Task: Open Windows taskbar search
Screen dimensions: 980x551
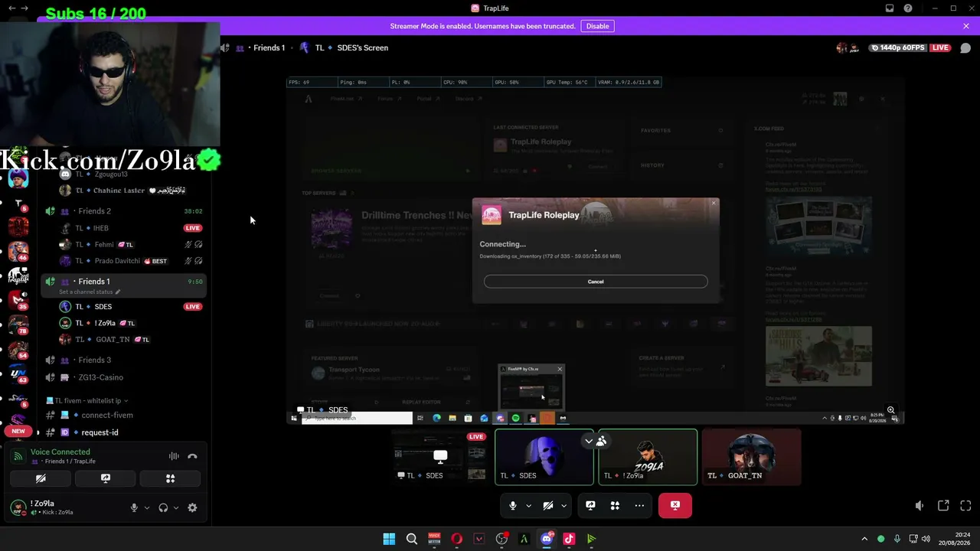Action: coord(412,539)
